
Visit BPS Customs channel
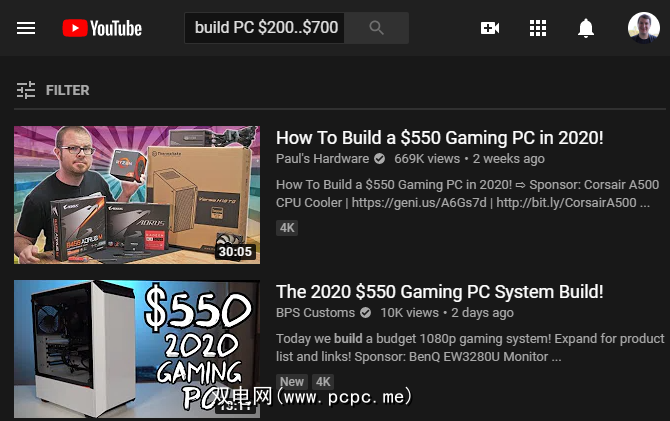click(315, 312)
